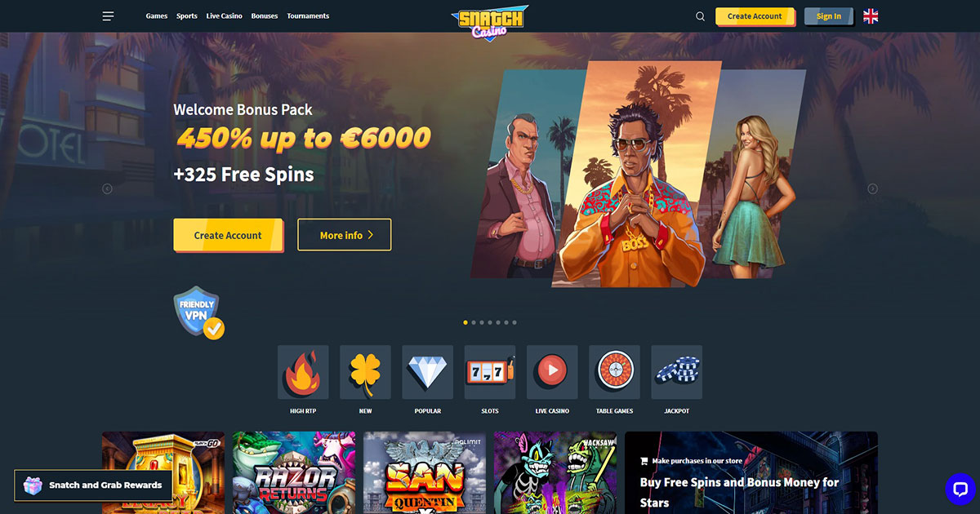Image resolution: width=980 pixels, height=514 pixels.
Task: Open the Sports menu item
Action: coord(187,16)
